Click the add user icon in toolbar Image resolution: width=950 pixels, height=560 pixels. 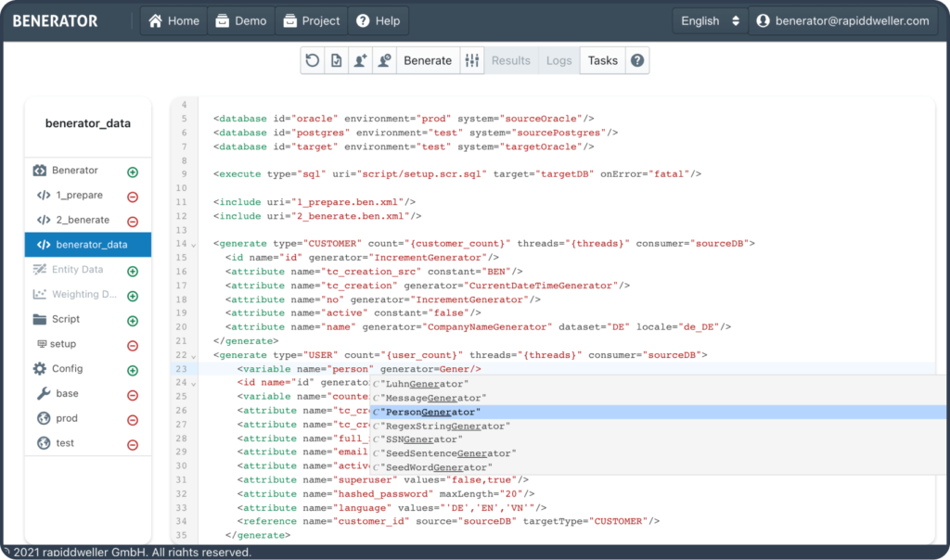tap(361, 60)
